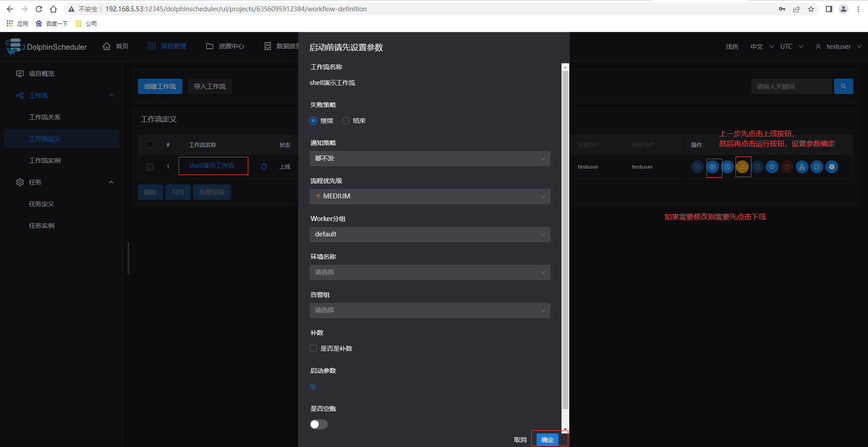This screenshot has width=868, height=447.
Task: Click the 导入工作流 button
Action: pyautogui.click(x=210, y=86)
